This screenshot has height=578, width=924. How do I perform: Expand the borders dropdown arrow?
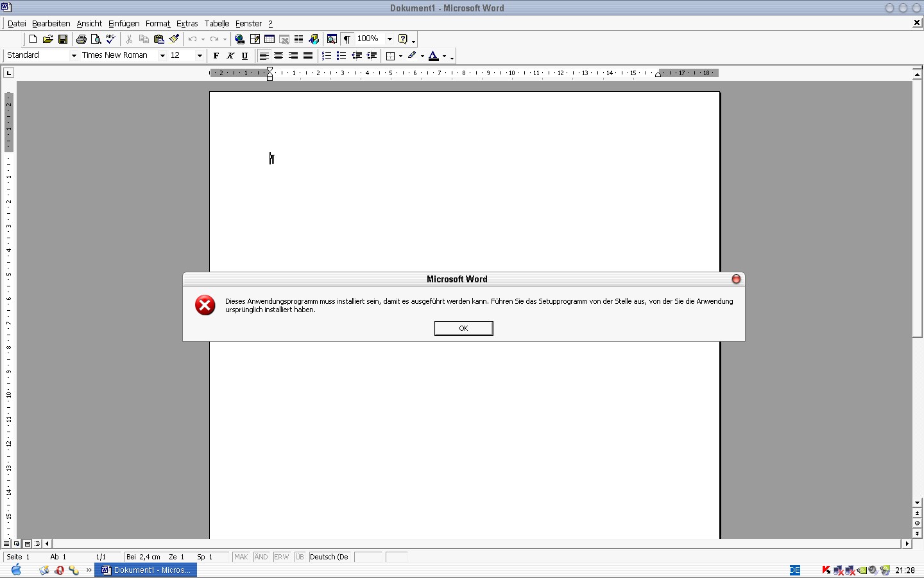point(400,56)
